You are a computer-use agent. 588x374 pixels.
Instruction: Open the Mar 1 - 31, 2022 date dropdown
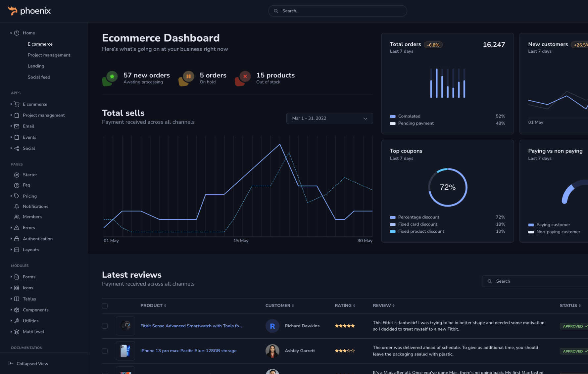coord(329,118)
